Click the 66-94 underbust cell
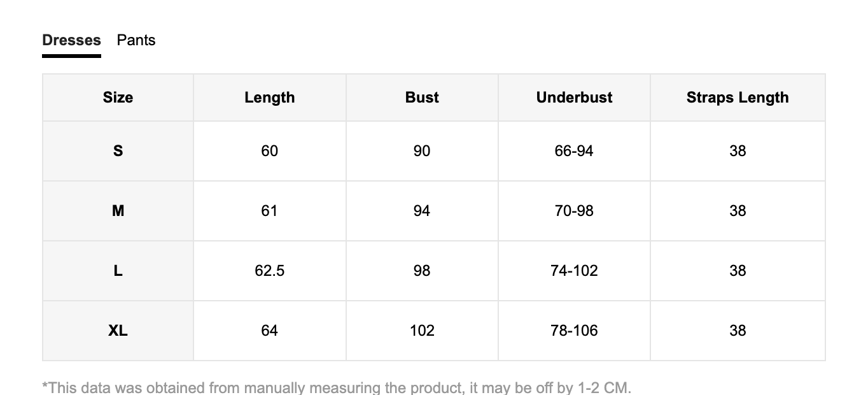The width and height of the screenshot is (868, 395). 574,151
